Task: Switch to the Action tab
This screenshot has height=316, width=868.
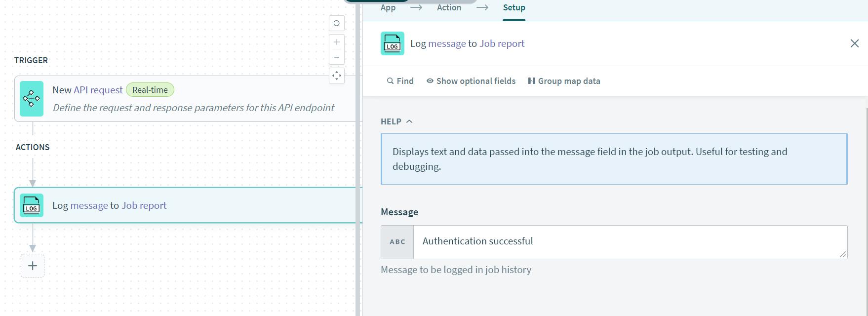Action: (449, 8)
